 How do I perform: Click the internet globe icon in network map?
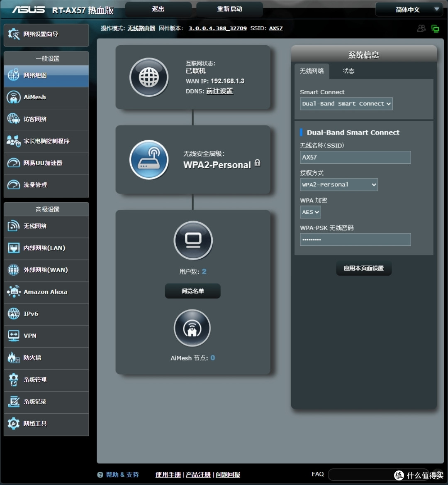click(149, 77)
